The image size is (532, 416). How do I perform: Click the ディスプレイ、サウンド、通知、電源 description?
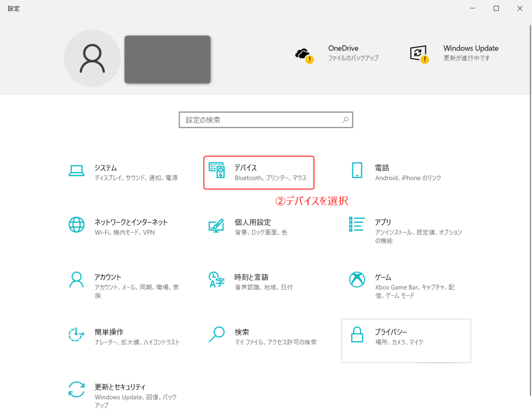[x=136, y=178]
